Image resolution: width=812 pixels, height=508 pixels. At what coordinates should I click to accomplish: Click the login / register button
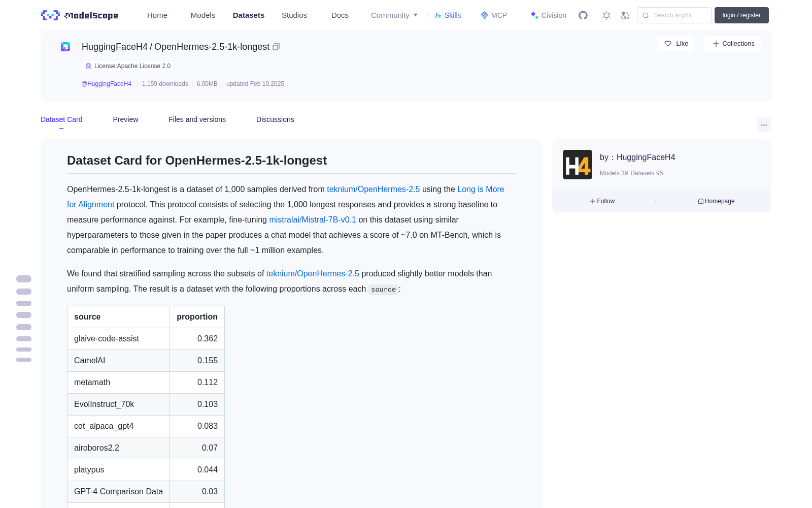(741, 15)
